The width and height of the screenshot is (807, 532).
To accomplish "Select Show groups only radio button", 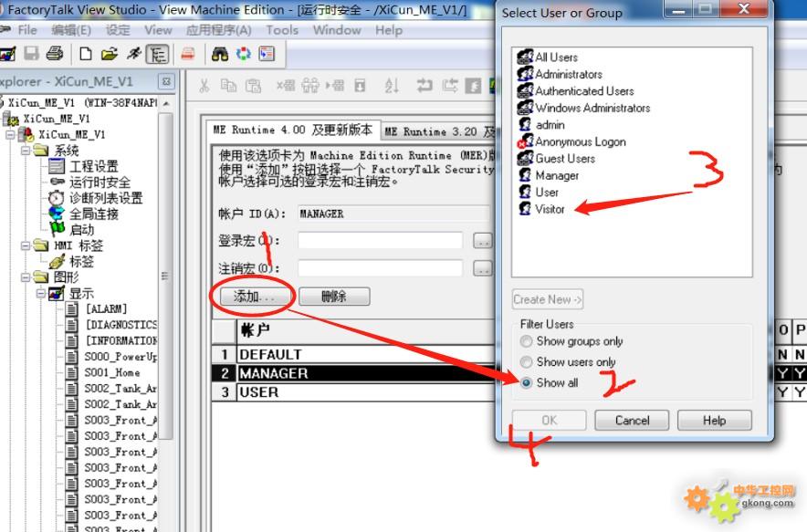I will click(526, 341).
